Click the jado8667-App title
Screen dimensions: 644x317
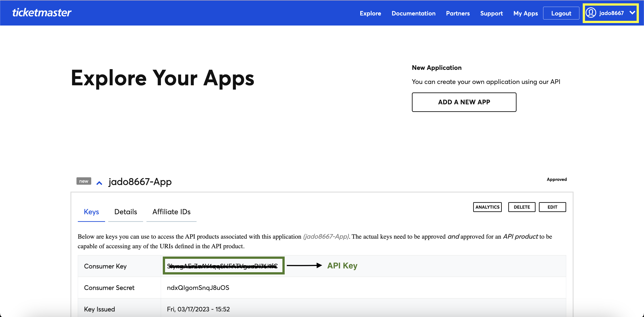[x=140, y=182]
